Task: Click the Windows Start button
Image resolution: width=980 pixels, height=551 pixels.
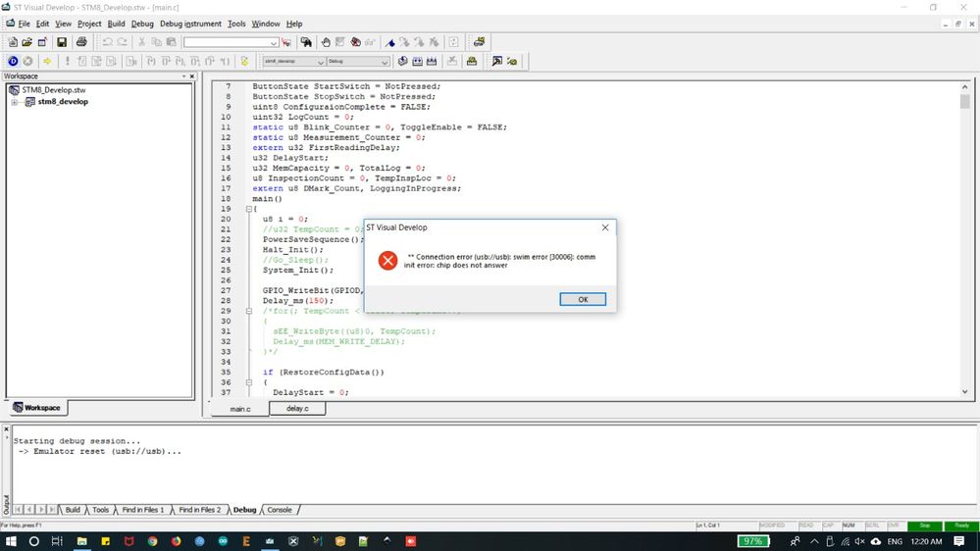Action: click(11, 541)
